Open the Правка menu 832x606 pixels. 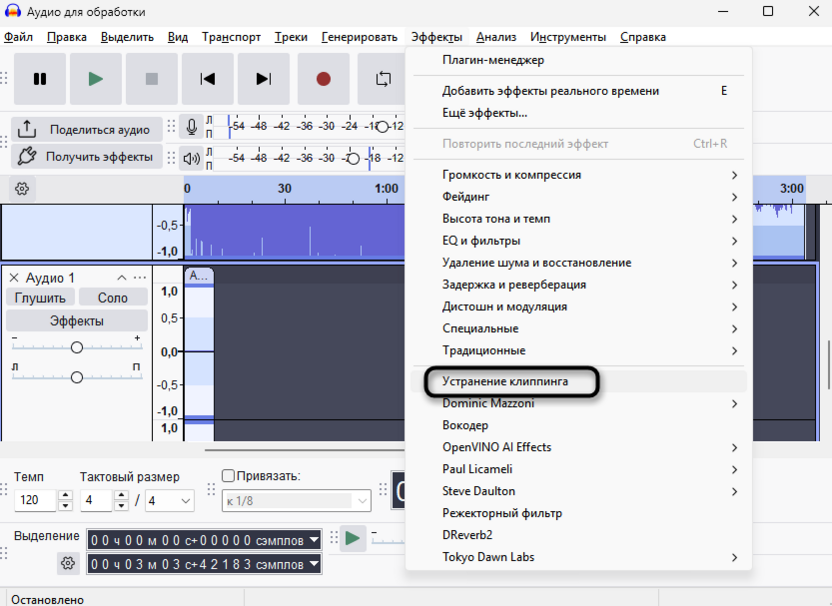click(67, 37)
